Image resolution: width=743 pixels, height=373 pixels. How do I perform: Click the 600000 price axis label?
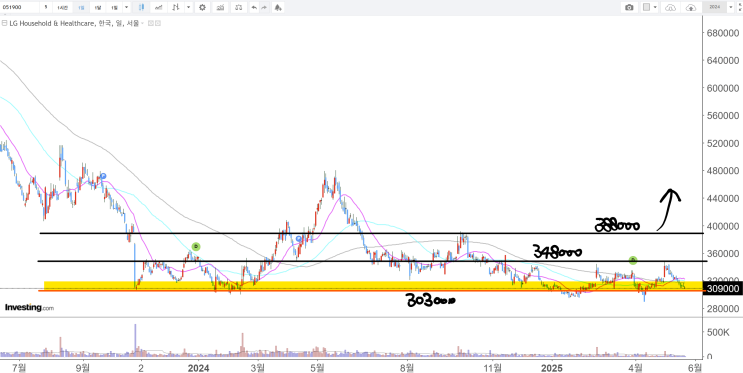click(722, 88)
